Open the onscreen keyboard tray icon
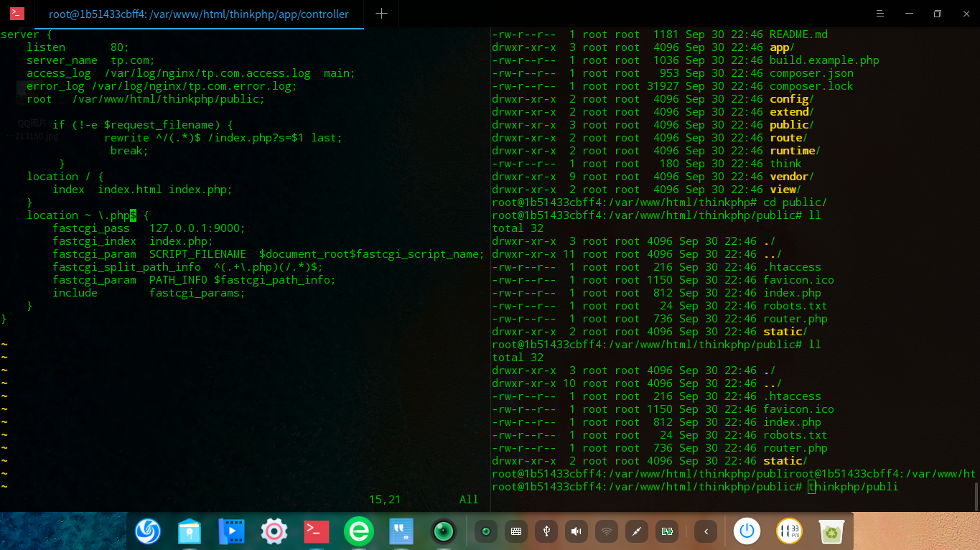 coord(516,531)
